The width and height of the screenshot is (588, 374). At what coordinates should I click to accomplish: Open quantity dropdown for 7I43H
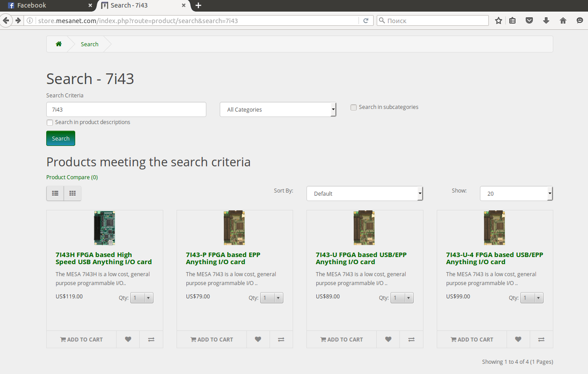click(142, 298)
